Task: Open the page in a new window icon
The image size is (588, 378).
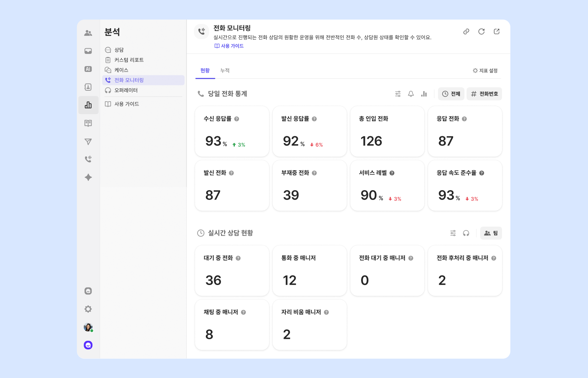Action: point(496,32)
